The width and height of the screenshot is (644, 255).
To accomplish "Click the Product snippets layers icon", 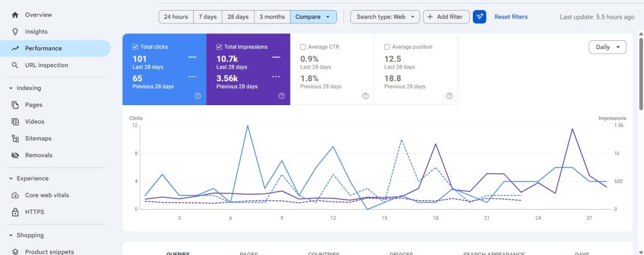I will tap(15, 252).
